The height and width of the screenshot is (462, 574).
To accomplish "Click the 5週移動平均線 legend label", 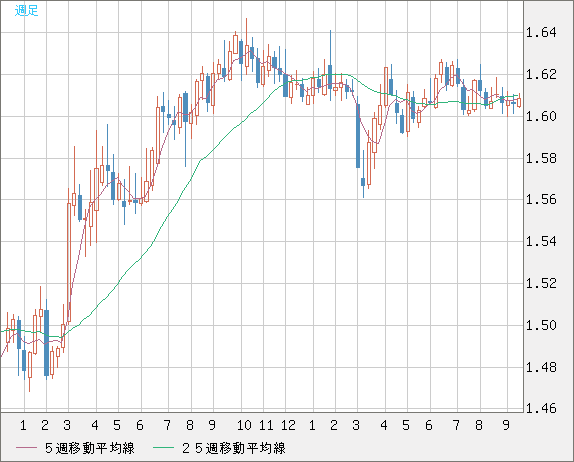I will click(90, 448).
